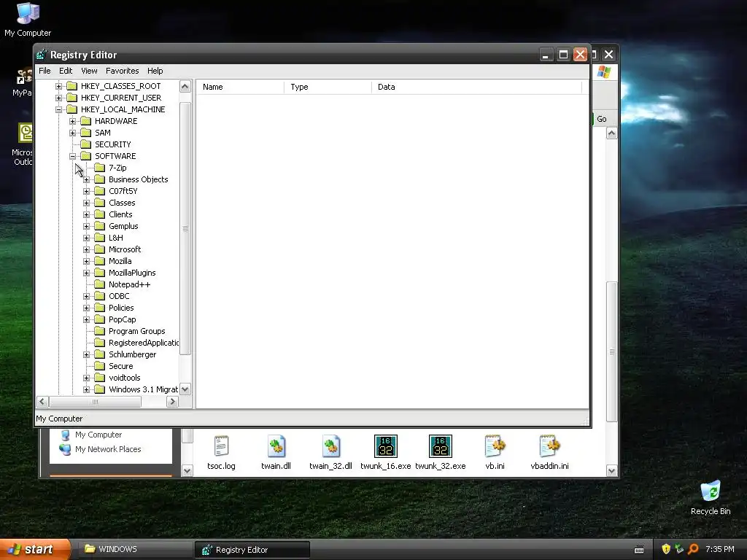Click the tree pane vertical scrollbar thumb
This screenshot has width=747, height=560.
185,228
